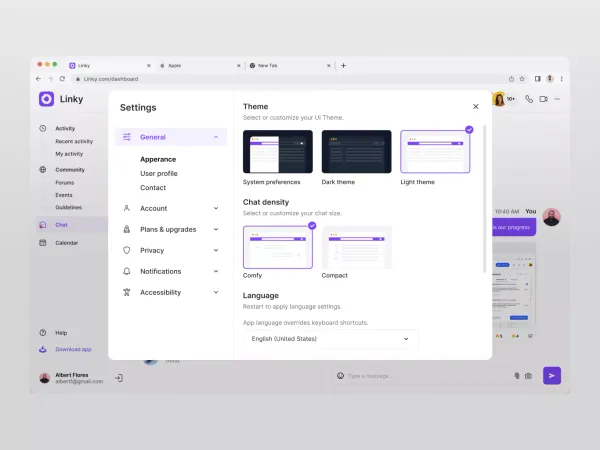Open Events in sidebar
The width and height of the screenshot is (600, 450).
tap(64, 195)
